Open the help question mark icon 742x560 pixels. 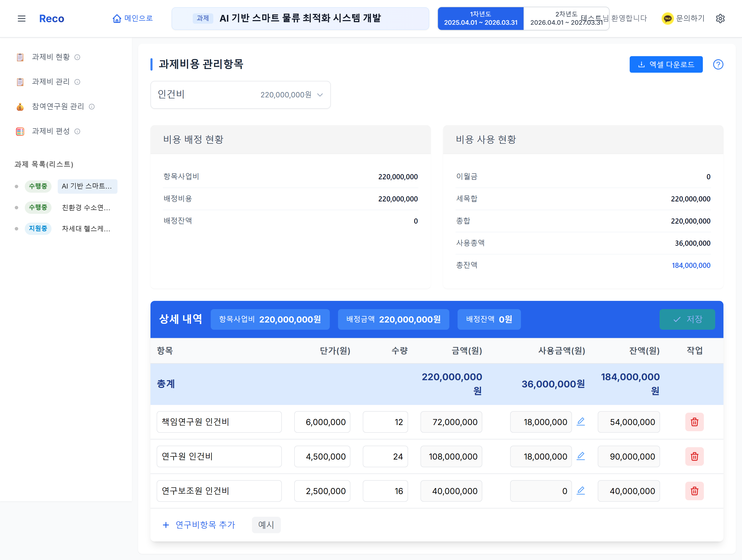point(718,64)
